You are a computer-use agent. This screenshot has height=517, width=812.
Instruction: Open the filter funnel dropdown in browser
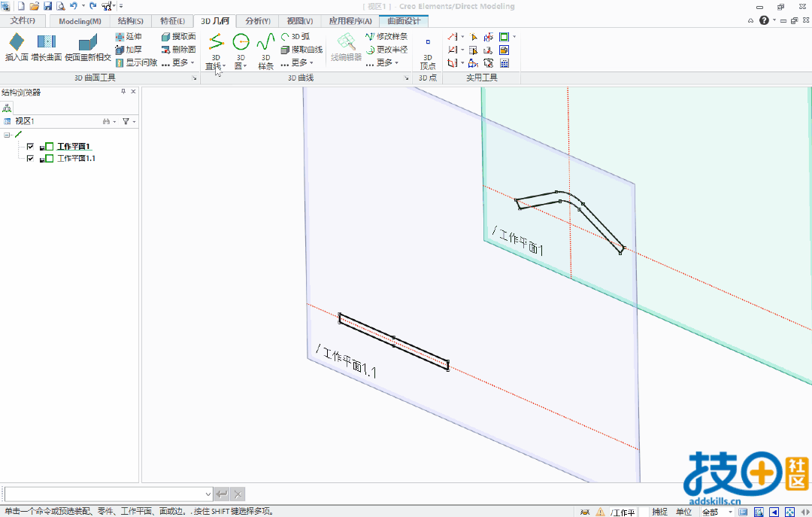coord(129,121)
